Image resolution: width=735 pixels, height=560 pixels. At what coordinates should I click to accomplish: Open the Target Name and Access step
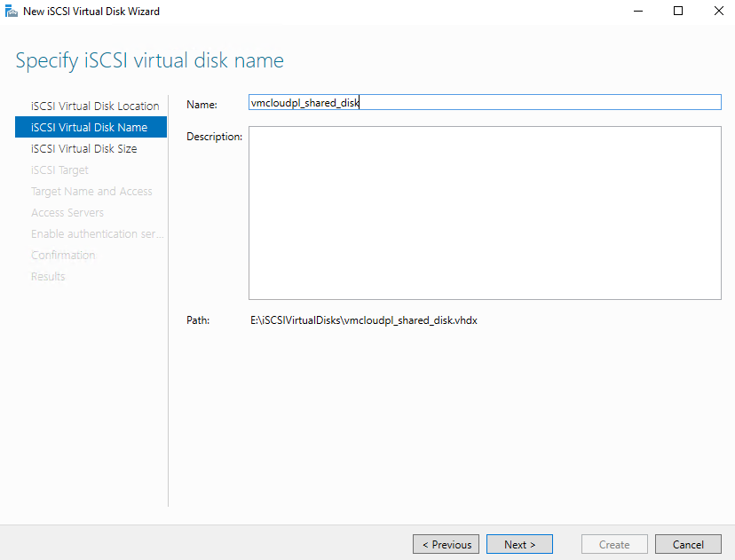(x=91, y=191)
